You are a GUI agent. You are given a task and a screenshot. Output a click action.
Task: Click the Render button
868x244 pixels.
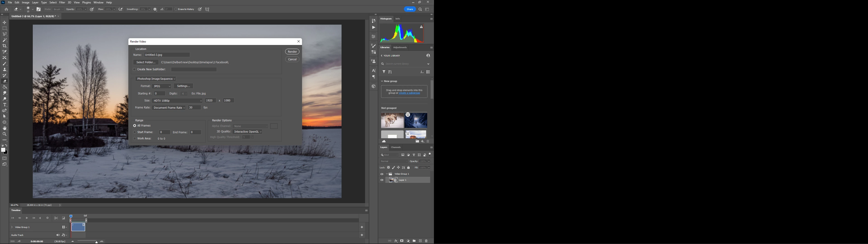(292, 52)
